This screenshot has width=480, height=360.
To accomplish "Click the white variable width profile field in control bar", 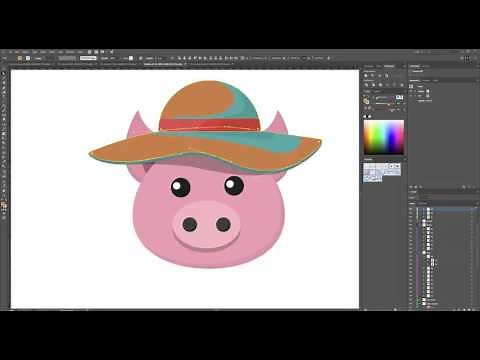I will click(x=88, y=58).
